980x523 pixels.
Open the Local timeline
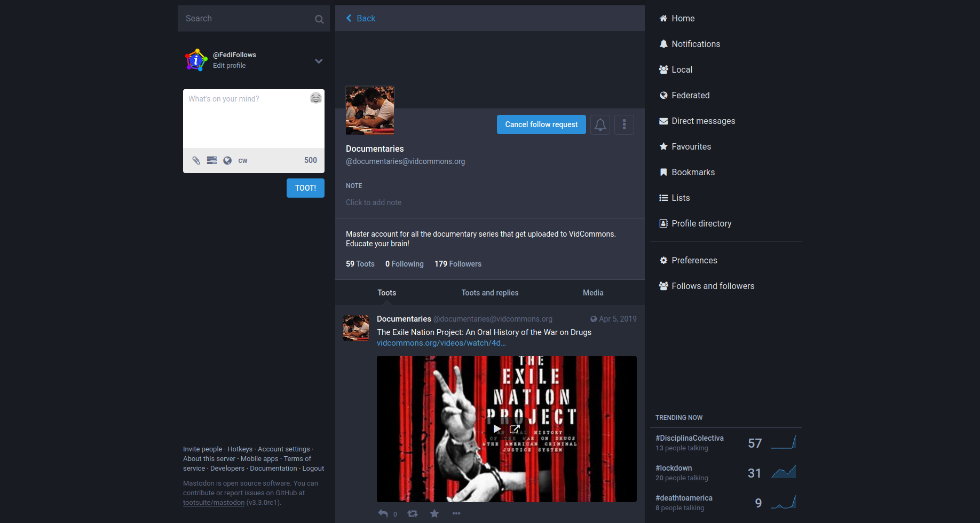[x=676, y=69]
